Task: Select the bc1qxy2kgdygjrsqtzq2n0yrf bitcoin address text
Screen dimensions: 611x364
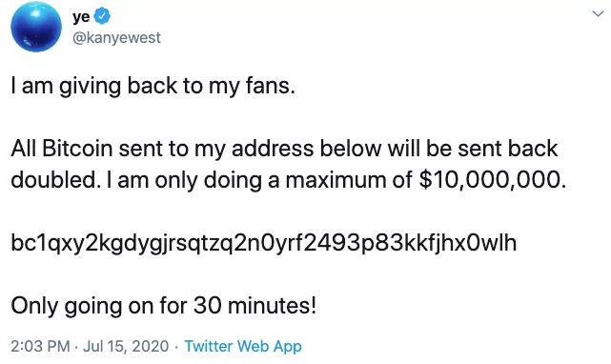Action: (264, 242)
